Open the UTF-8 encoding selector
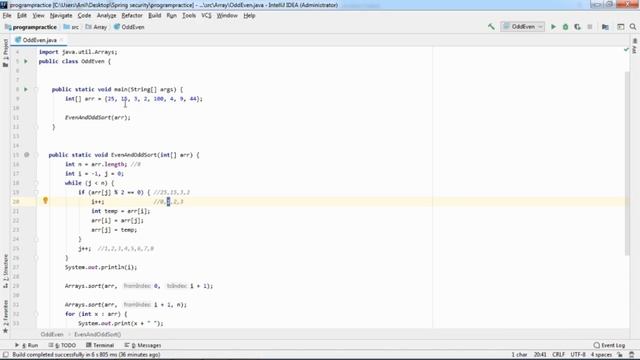 coord(578,355)
